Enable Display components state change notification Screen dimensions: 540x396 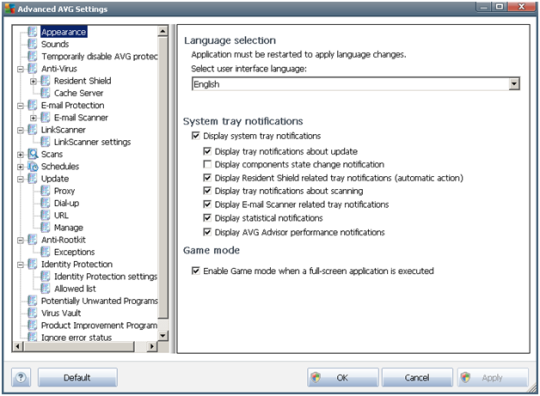click(x=207, y=164)
